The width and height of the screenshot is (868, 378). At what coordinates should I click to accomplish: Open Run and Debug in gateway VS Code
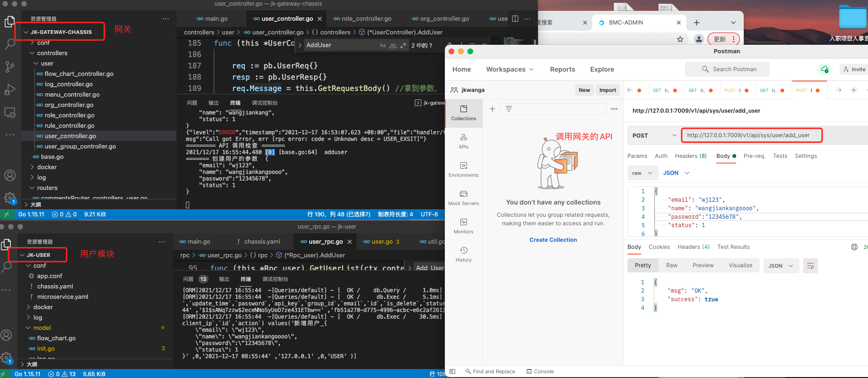point(9,90)
